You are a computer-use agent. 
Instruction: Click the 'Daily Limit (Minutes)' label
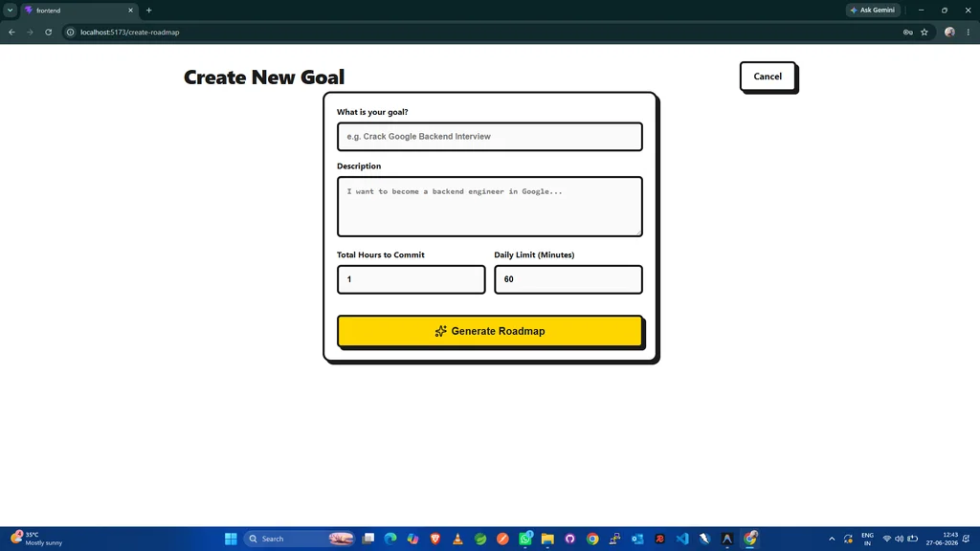pos(534,254)
